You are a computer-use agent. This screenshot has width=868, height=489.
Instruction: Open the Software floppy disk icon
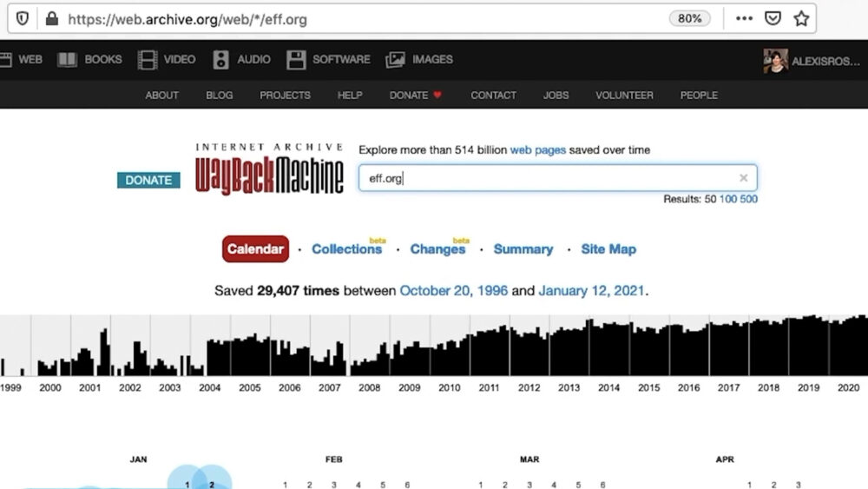tap(296, 60)
